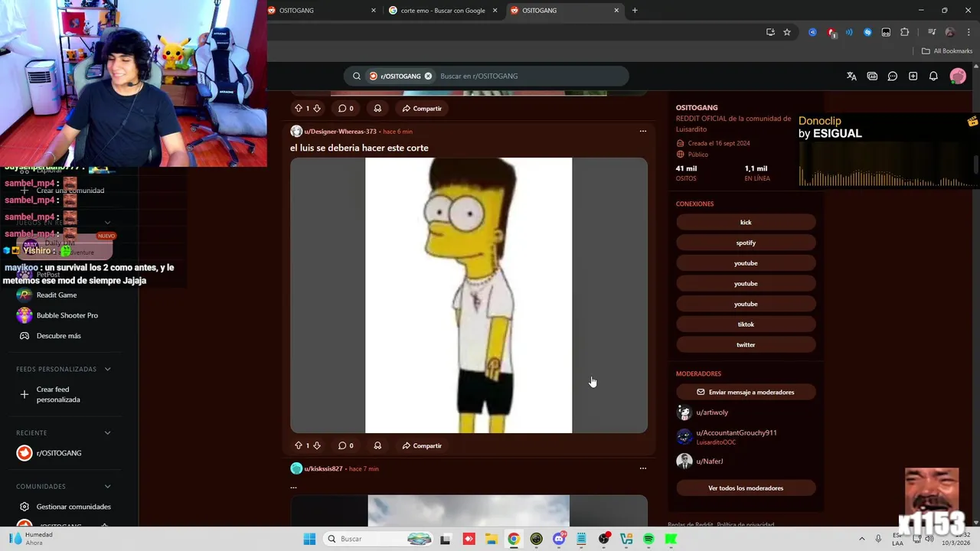Open the twitter connection link
Image resolution: width=980 pixels, height=551 pixels.
pyautogui.click(x=746, y=344)
